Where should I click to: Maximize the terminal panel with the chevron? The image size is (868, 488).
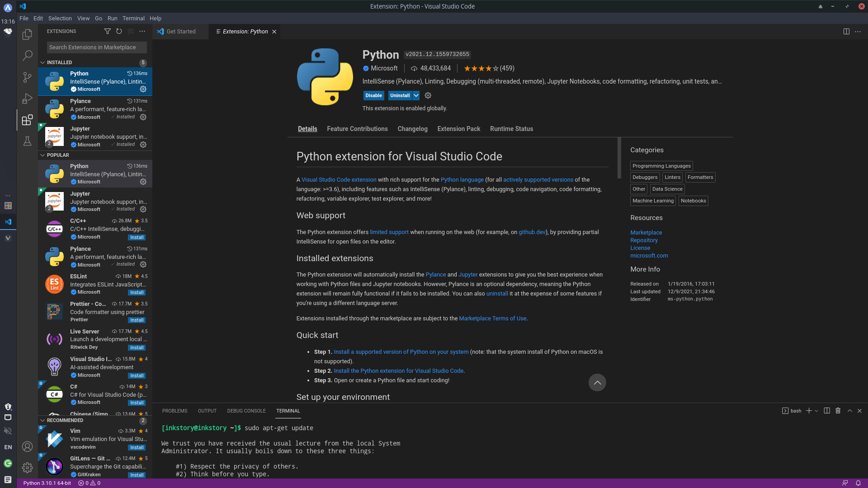[x=849, y=411]
